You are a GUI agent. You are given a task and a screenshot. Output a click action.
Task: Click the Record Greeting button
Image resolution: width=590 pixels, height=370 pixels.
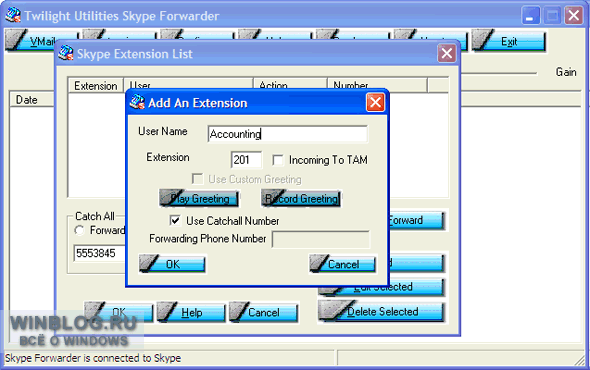[301, 198]
